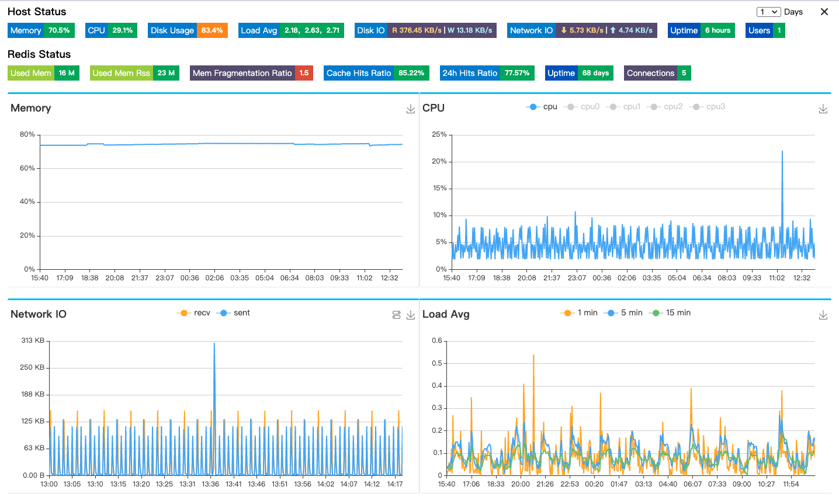Click the Used Mem Rss 23 M badge
The height and width of the screenshot is (504, 839).
pos(134,73)
